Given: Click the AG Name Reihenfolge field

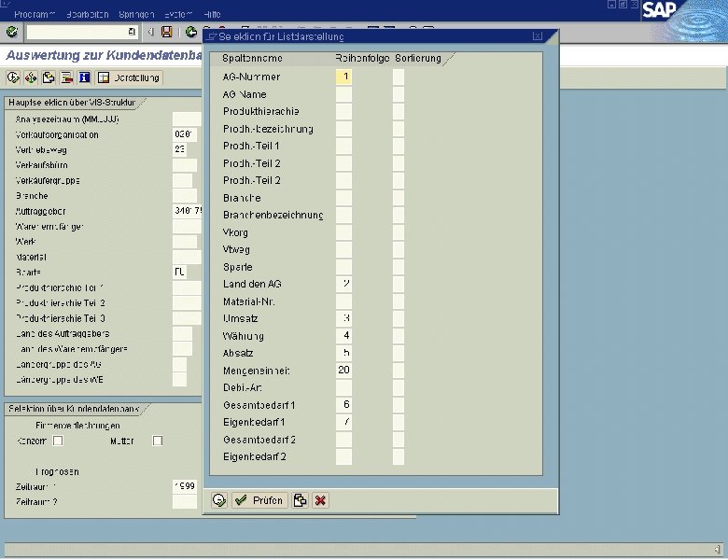Looking at the screenshot, I should pos(343,94).
